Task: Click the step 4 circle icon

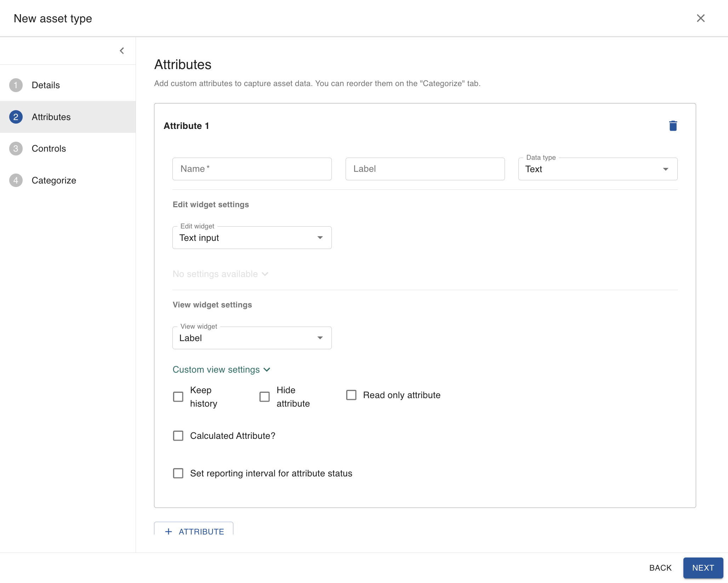Action: (16, 180)
